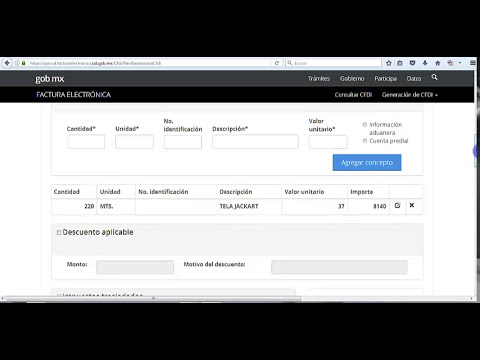Open the bookmarks library icon
Screen dimensions: 480x360
pyautogui.click(x=400, y=63)
